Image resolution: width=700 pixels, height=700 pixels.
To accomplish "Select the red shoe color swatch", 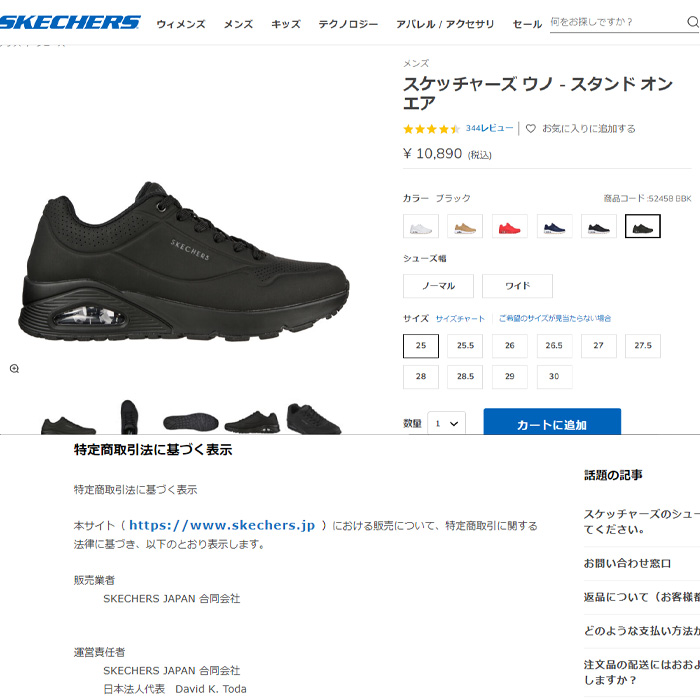I will pos(509,226).
